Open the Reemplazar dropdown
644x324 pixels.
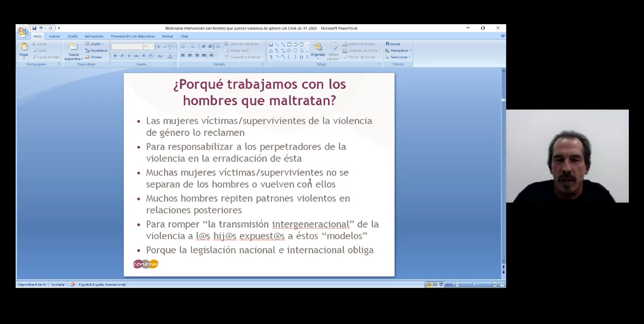point(398,51)
